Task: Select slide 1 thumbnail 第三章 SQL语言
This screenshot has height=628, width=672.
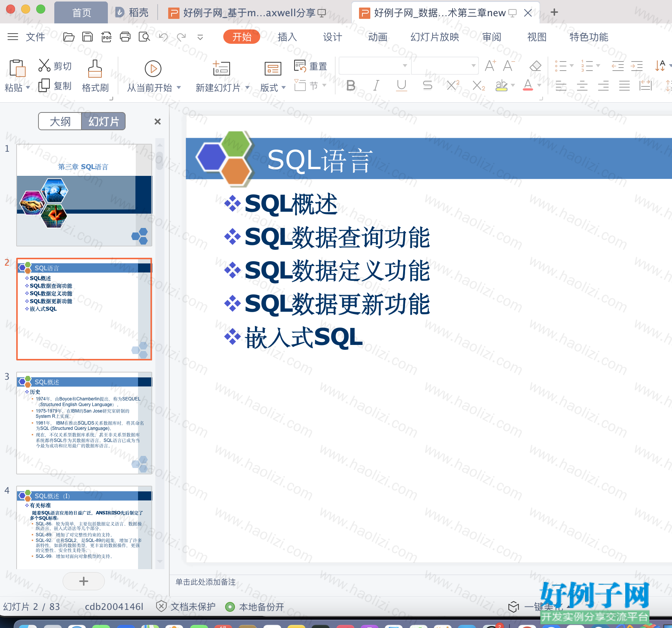Action: coord(84,195)
